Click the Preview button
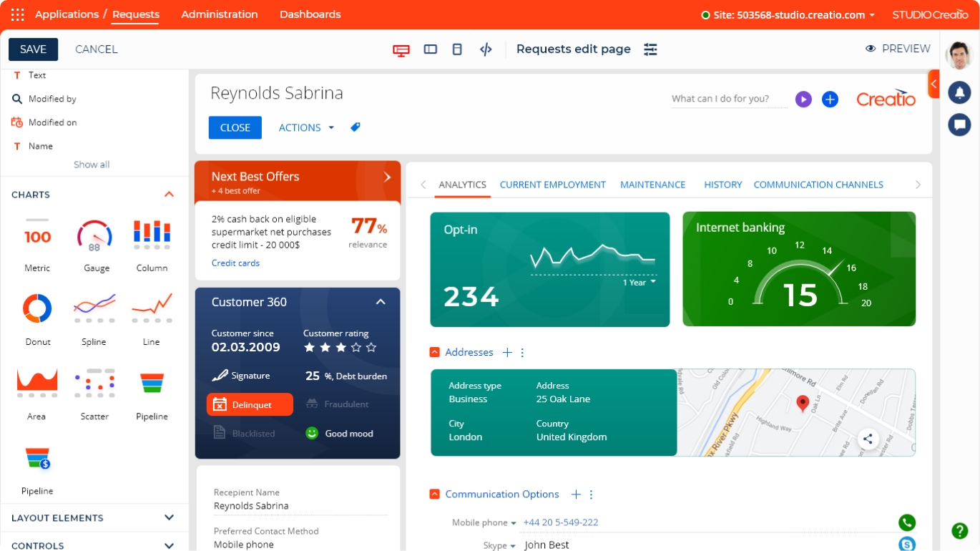This screenshot has width=980, height=551. point(898,49)
